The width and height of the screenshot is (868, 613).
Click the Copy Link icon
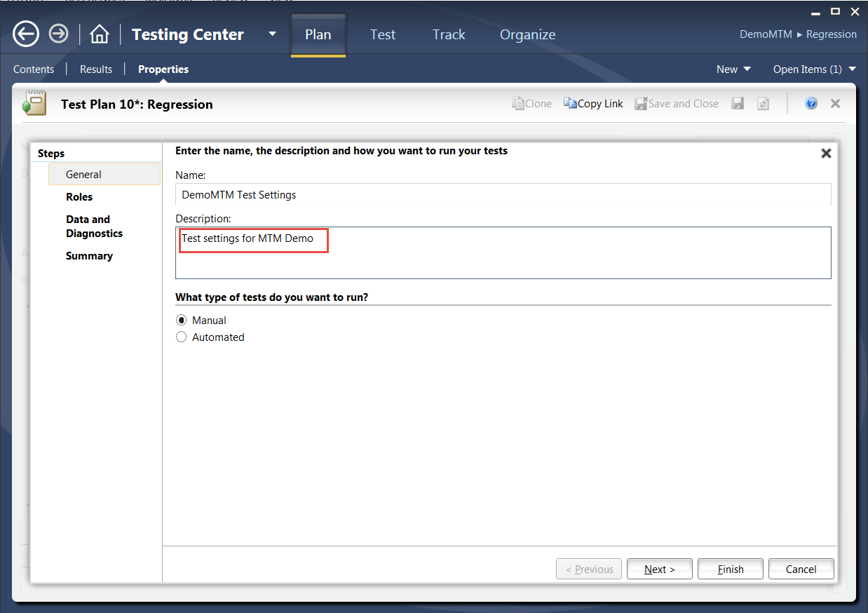click(x=593, y=103)
